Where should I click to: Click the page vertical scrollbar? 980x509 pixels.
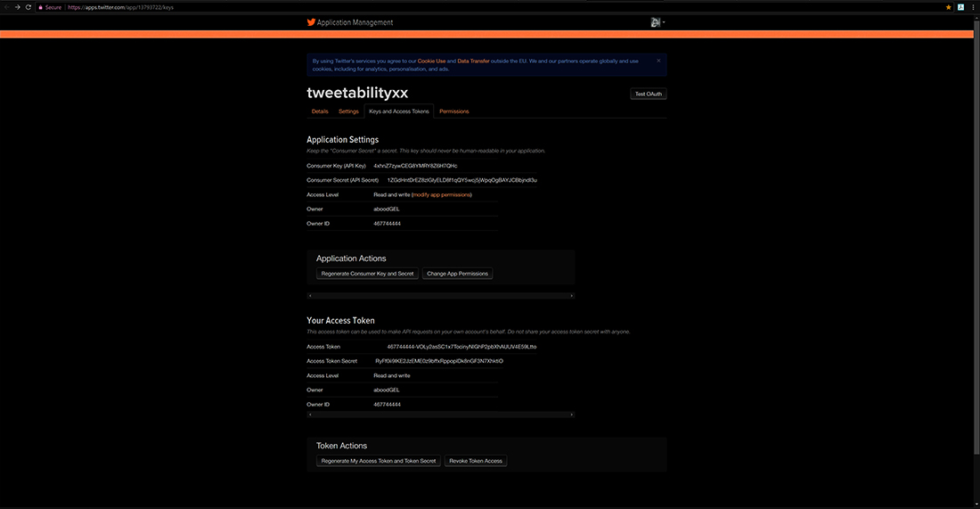click(976, 238)
